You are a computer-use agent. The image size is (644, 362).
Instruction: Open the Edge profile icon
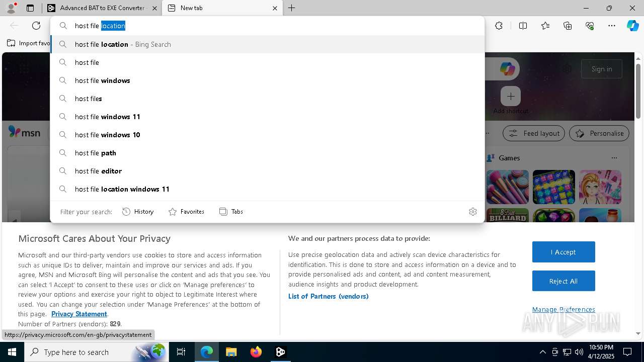[x=11, y=8]
